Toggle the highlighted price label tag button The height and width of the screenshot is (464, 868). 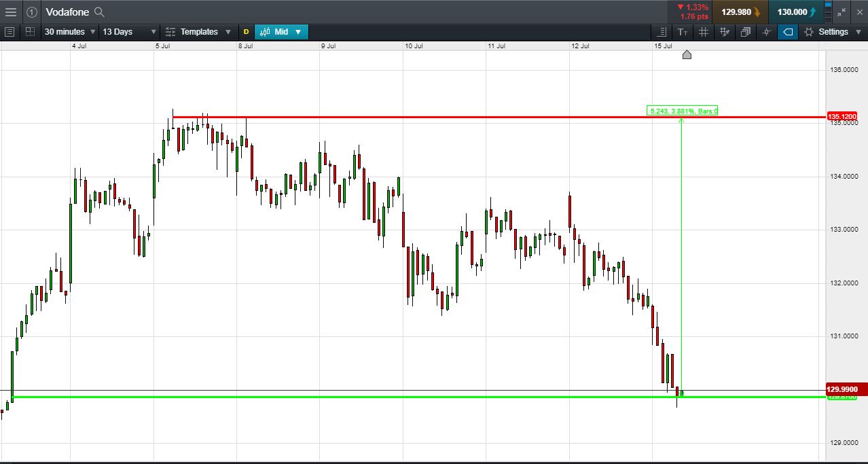788,32
